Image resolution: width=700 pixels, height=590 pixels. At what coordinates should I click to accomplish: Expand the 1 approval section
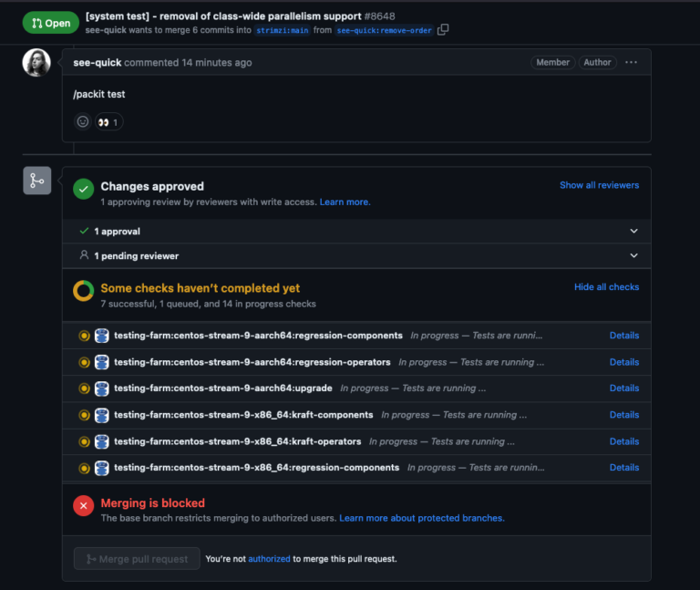tap(633, 232)
